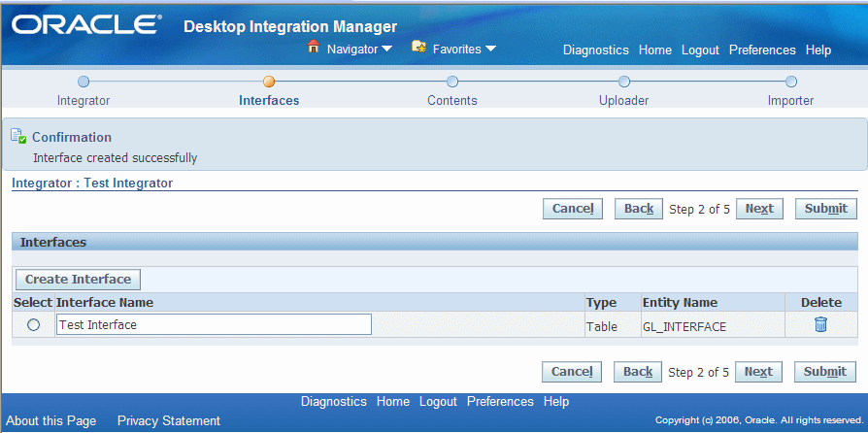The image size is (868, 433).
Task: Click the Desktop Integration Manager title
Action: pyautogui.click(x=290, y=26)
